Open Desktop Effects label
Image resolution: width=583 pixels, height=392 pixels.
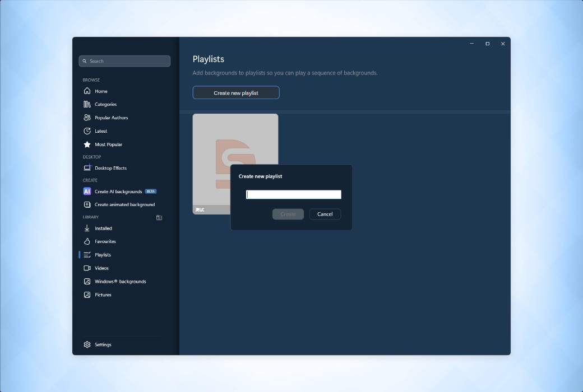[x=111, y=168]
